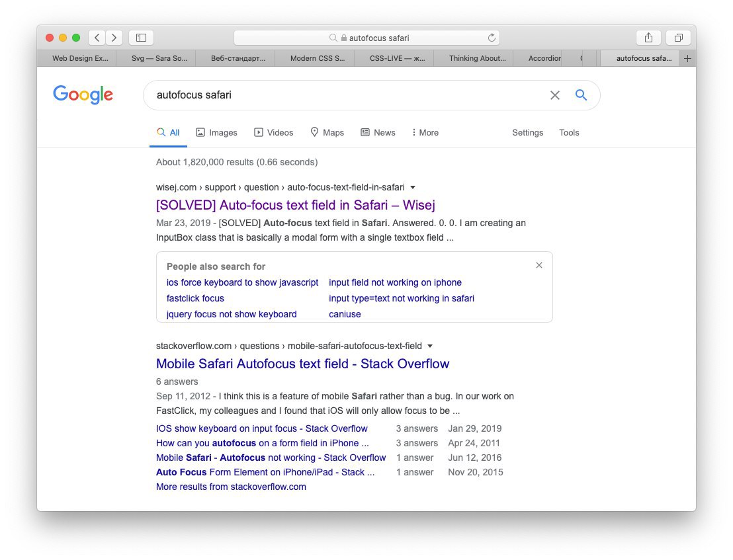The width and height of the screenshot is (733, 560).
Task: Toggle the Safari sidebar button
Action: point(141,38)
